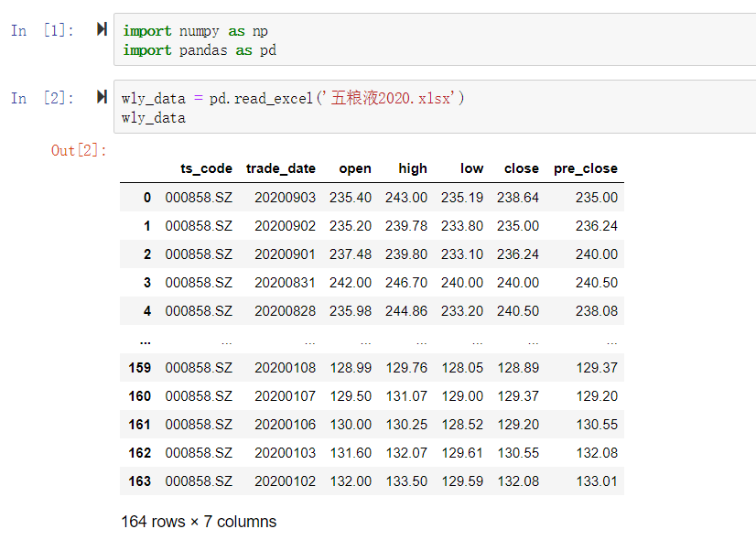Screen dimensions: 756x540
Task: Click the trade_date column header
Action: pyautogui.click(x=281, y=168)
